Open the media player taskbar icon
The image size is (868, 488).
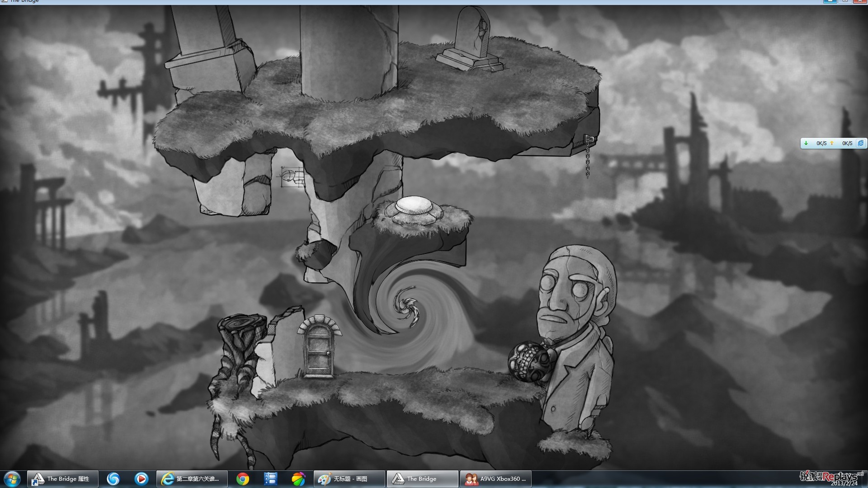pos(141,479)
